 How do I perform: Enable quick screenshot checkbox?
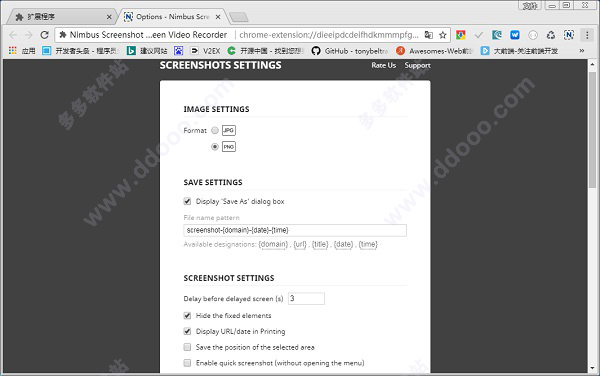click(187, 363)
